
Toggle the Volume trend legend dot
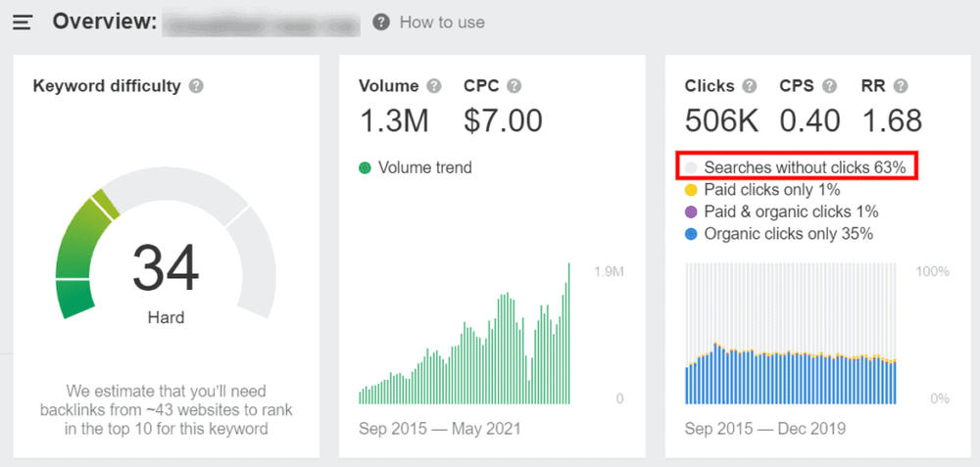click(x=365, y=168)
